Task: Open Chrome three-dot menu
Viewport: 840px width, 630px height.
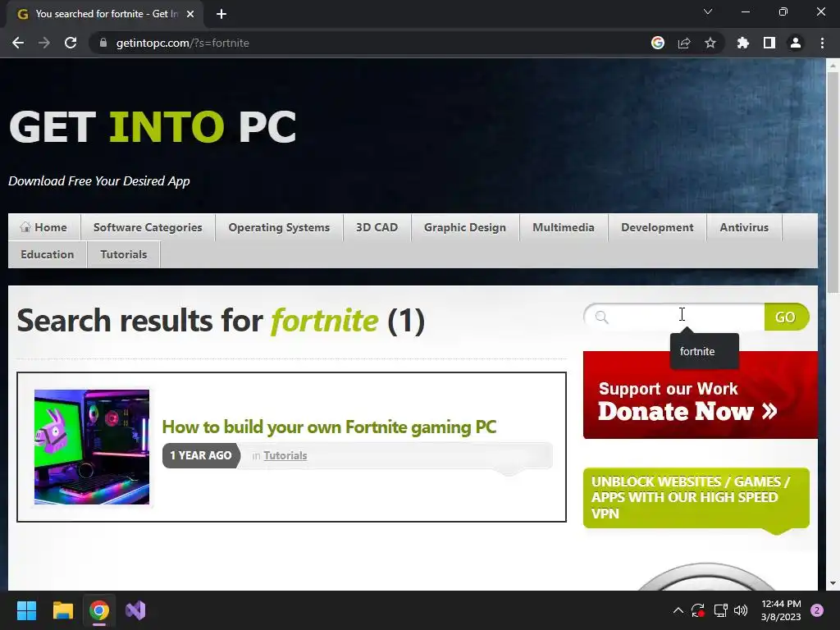Action: 822,43
